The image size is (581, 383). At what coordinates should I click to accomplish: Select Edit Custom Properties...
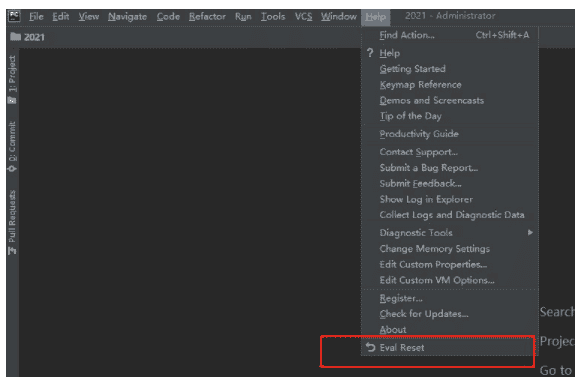(x=450, y=264)
